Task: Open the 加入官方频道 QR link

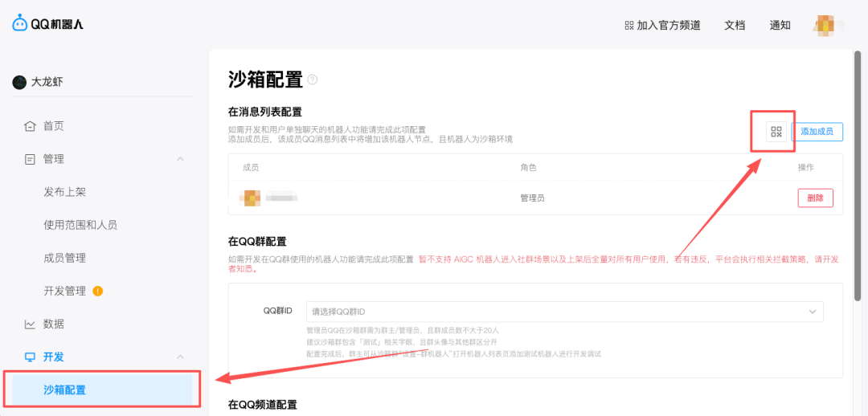Action: (662, 25)
